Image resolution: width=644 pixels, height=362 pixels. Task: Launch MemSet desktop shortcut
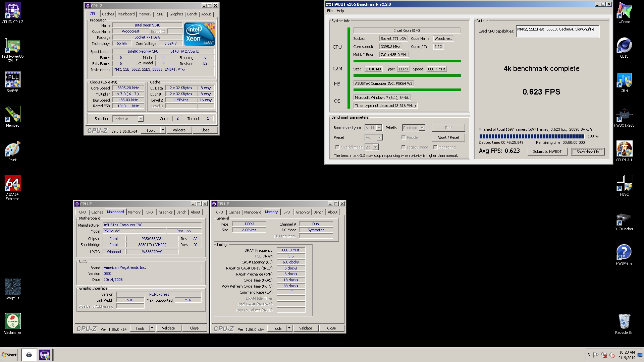12,117
